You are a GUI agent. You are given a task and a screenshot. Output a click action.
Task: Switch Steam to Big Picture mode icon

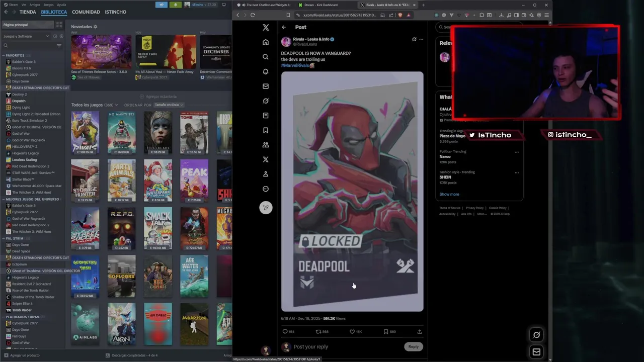(224, 5)
